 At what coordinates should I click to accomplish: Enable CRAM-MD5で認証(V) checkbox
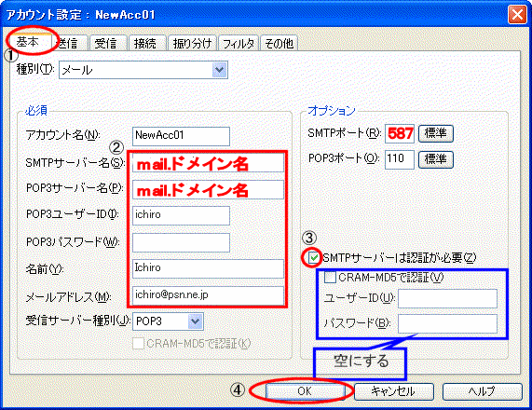pyautogui.click(x=330, y=278)
